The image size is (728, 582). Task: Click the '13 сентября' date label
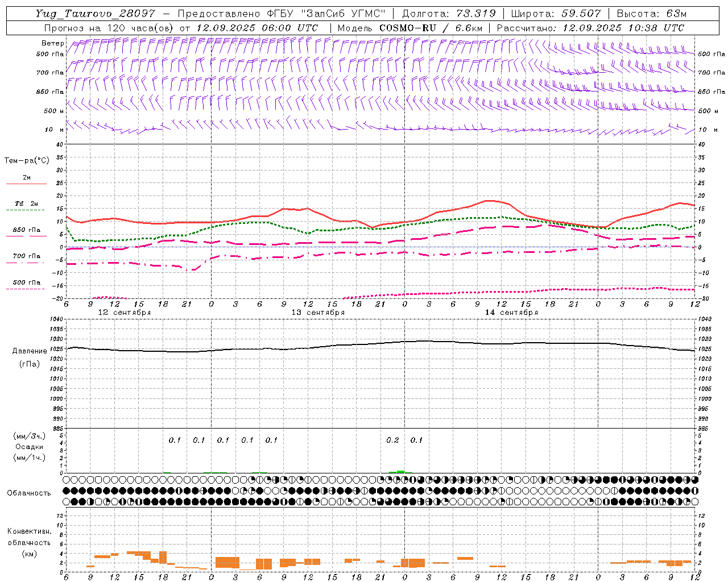pos(318,313)
